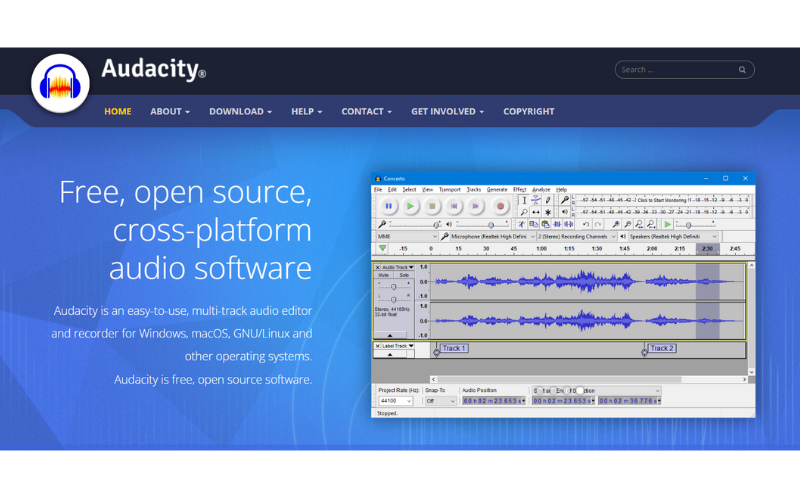This screenshot has width=800, height=500.
Task: Click the Audacity headphones logo
Action: (x=60, y=84)
